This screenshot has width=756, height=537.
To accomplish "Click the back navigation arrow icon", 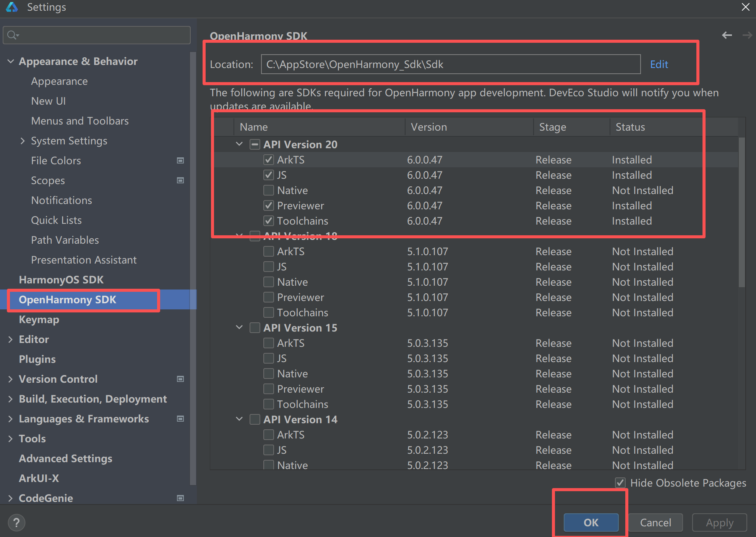I will [x=727, y=35].
